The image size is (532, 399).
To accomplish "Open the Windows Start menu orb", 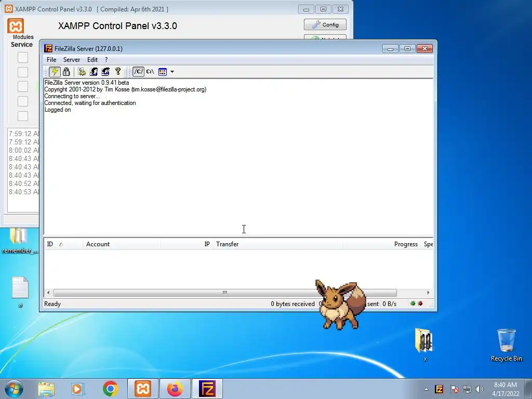I will [14, 389].
